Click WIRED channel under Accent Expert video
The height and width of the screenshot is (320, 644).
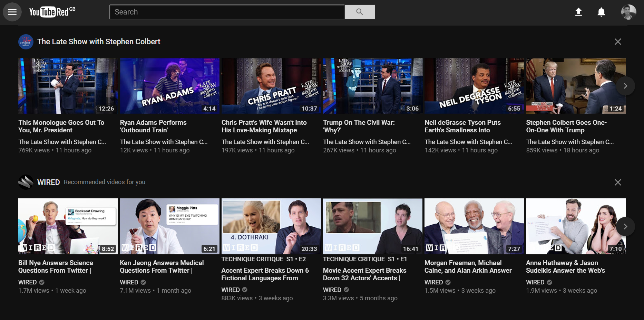pos(231,290)
